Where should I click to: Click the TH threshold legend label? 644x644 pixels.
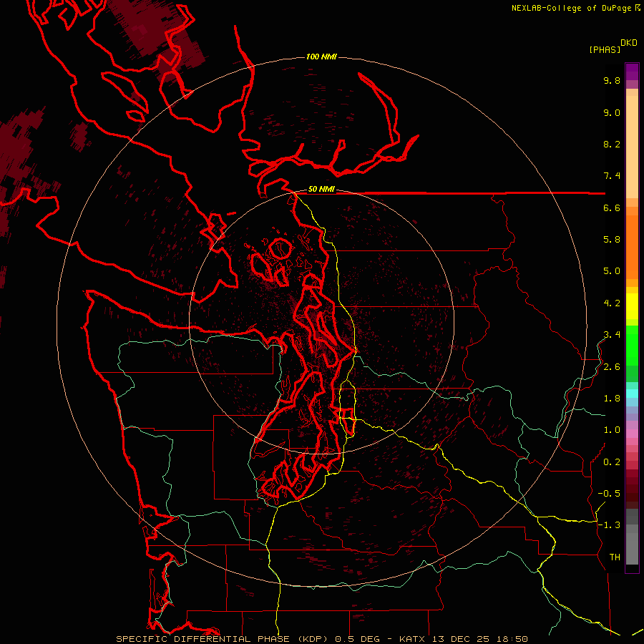click(x=615, y=557)
